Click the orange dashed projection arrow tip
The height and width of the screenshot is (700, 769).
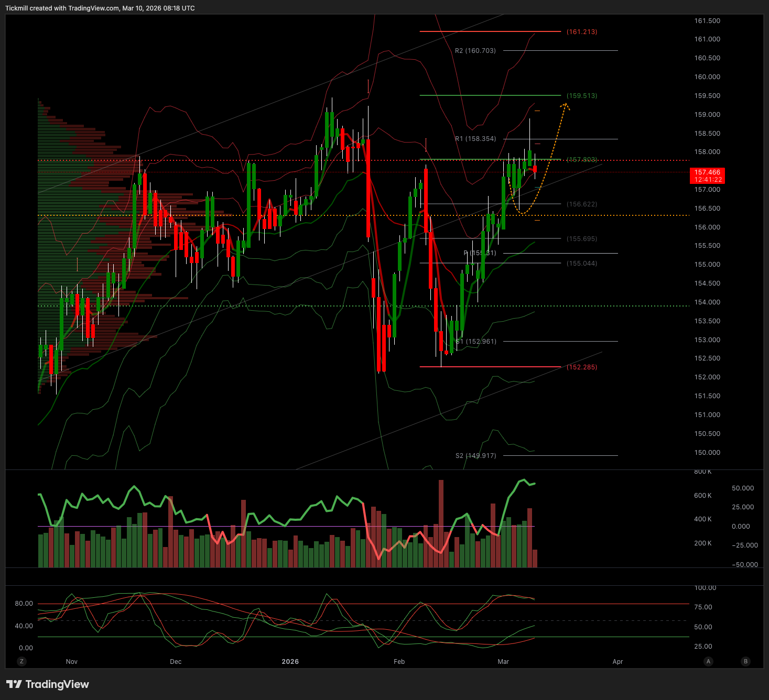[x=565, y=106]
